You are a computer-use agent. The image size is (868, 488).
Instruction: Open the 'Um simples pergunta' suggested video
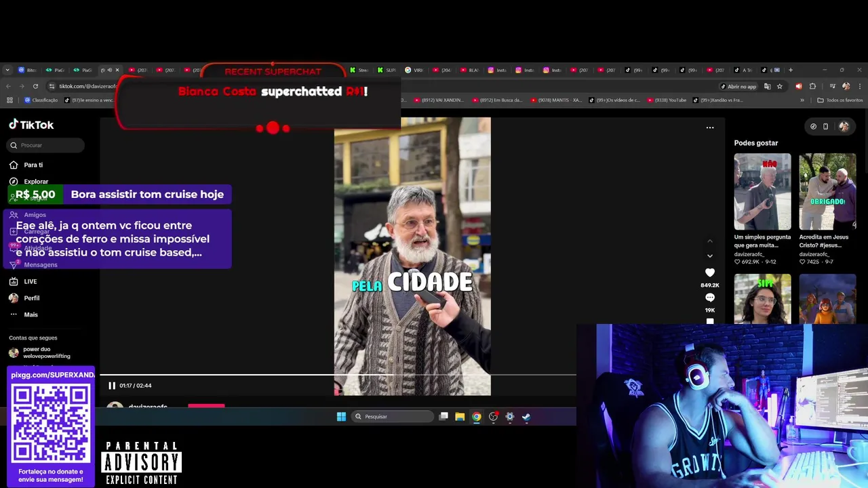pyautogui.click(x=762, y=191)
